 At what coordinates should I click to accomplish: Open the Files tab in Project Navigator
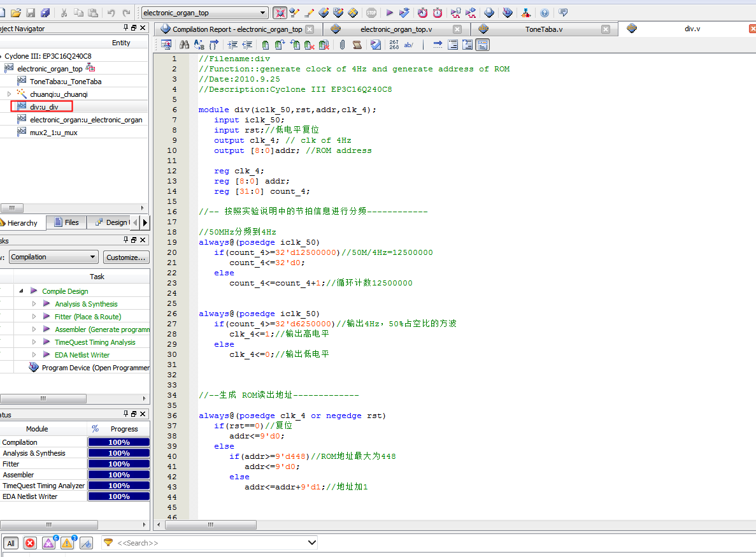pyautogui.click(x=67, y=222)
